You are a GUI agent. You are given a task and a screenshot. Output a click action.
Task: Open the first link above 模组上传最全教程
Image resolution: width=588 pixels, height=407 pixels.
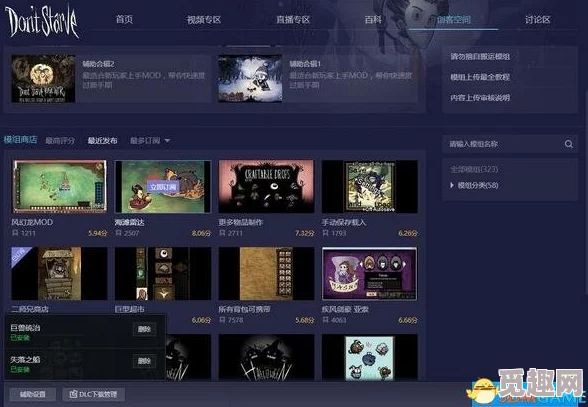480,57
